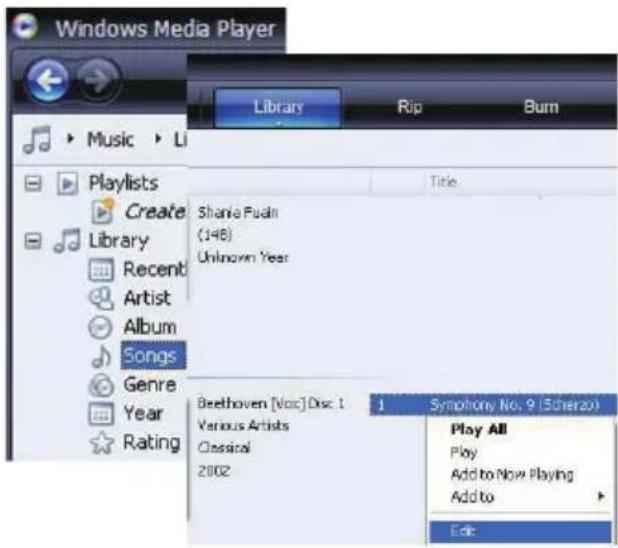Choose Play from context menu
This screenshot has height=548, width=618.
click(x=464, y=453)
